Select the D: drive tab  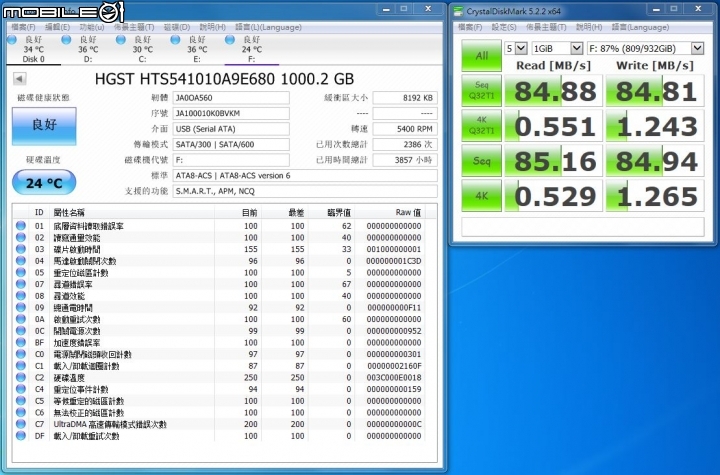(x=88, y=49)
